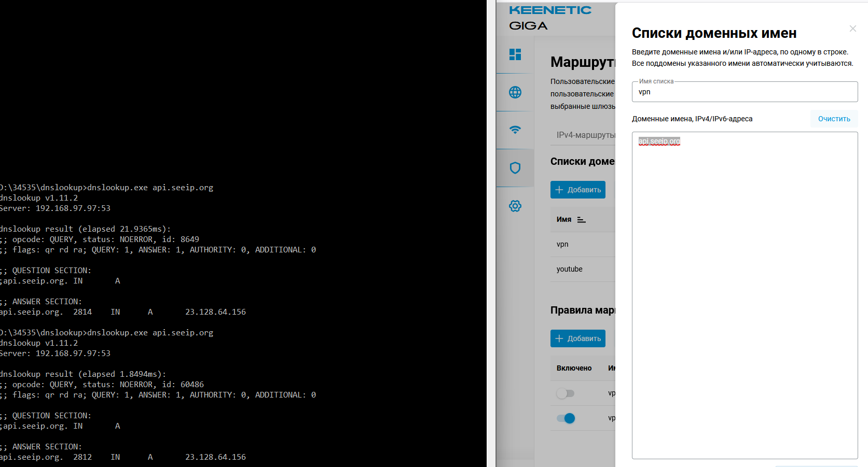Click inside the domain names text area
Viewport: 868px width, 467px height.
(744, 295)
